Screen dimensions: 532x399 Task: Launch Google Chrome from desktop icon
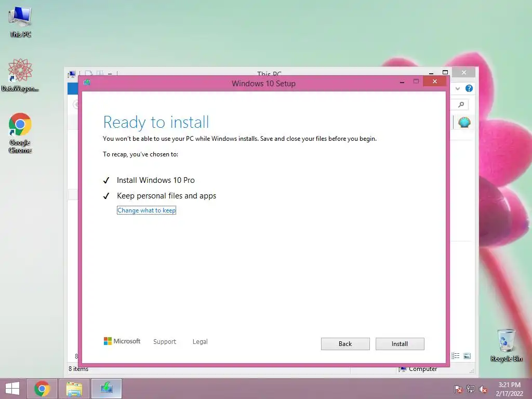[20, 132]
